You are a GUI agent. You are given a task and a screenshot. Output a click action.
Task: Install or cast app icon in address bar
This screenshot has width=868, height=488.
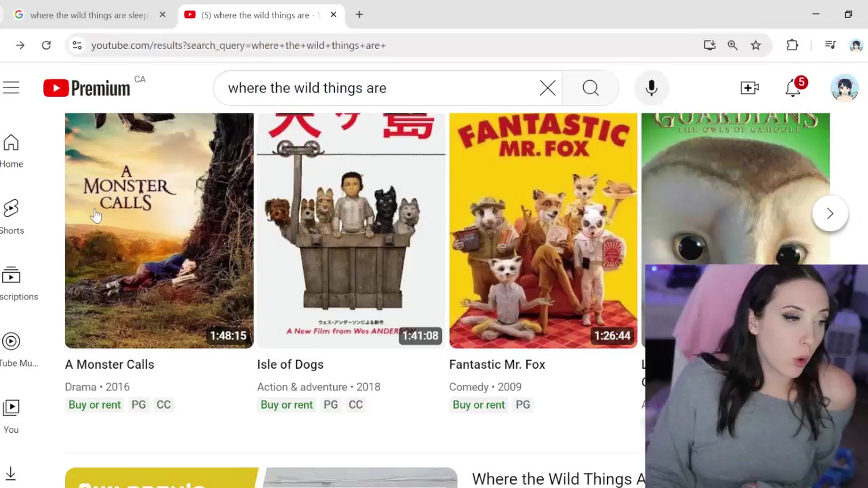(709, 45)
